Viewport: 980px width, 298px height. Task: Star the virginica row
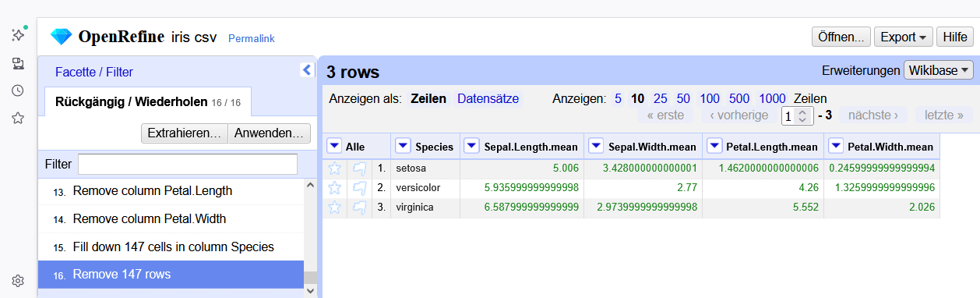point(334,208)
